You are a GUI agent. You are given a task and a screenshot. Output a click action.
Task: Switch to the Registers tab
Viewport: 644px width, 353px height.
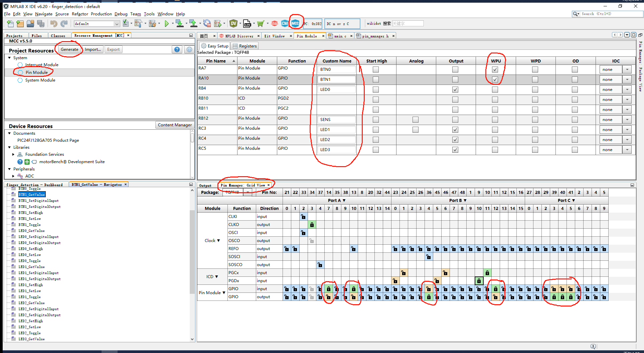pos(245,46)
